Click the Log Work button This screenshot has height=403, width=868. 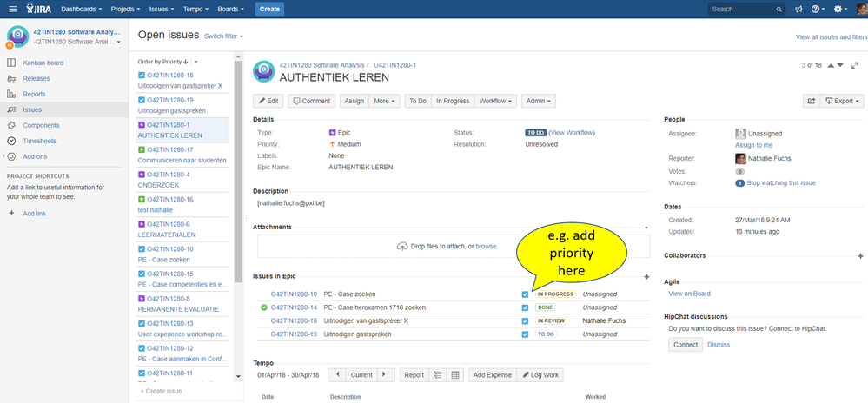pos(540,374)
